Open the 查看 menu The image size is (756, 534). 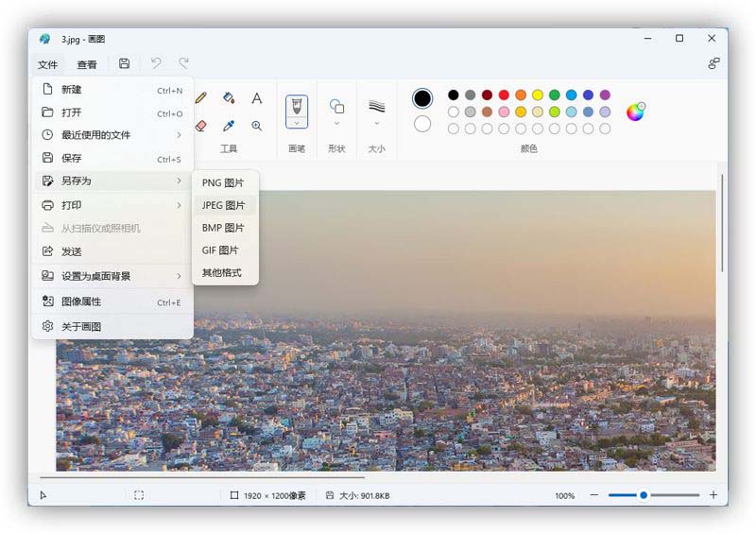coord(87,64)
